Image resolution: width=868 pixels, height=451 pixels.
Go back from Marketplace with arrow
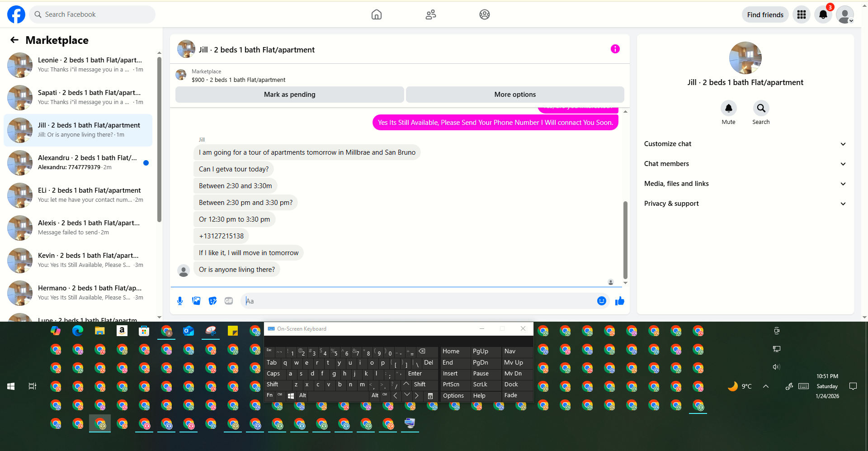coord(14,40)
